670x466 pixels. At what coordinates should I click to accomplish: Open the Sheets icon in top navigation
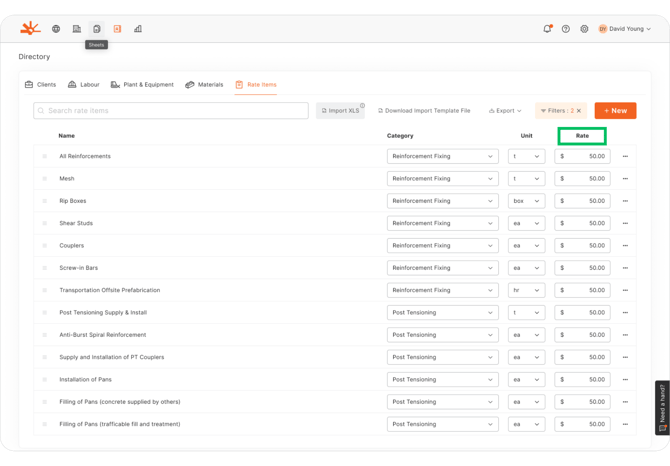pos(97,29)
